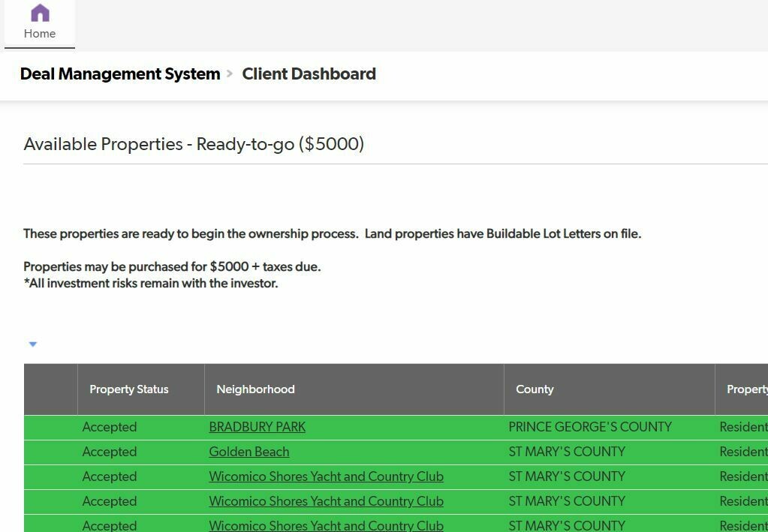Select PRINCE GEORGE'S COUNTY cell

[590, 427]
